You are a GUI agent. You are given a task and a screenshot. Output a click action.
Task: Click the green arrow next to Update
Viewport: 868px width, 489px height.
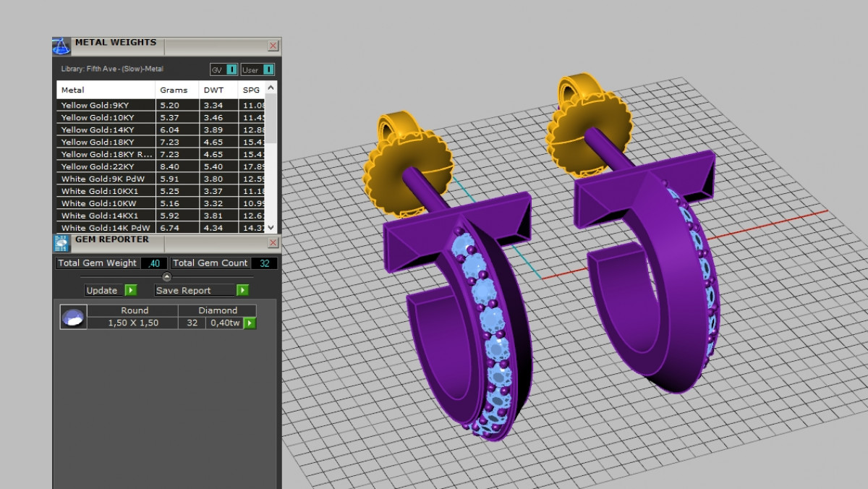pyautogui.click(x=130, y=290)
